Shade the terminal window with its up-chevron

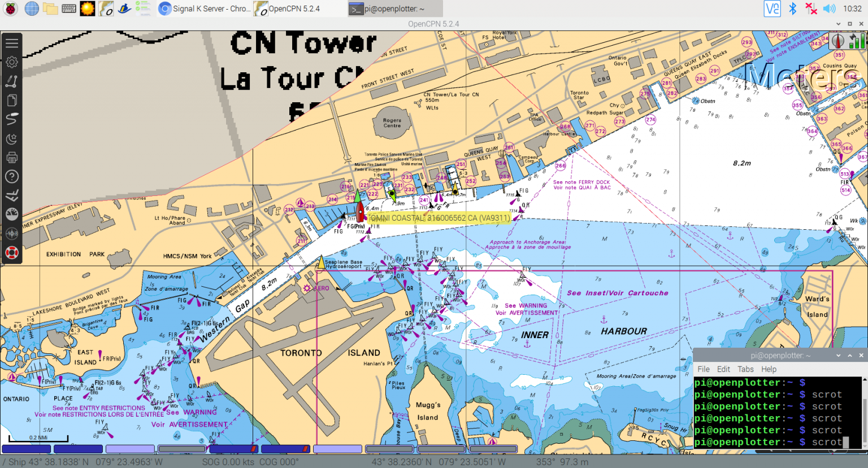click(x=850, y=355)
